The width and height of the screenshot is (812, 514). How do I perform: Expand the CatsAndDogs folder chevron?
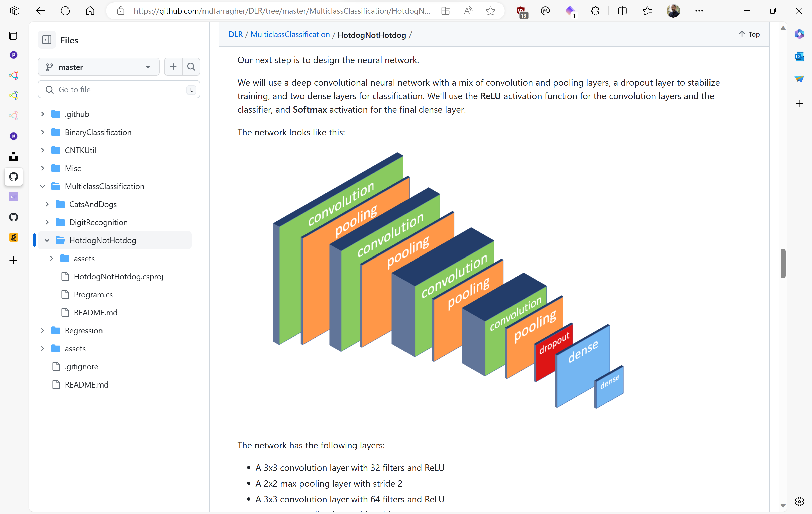tap(47, 204)
